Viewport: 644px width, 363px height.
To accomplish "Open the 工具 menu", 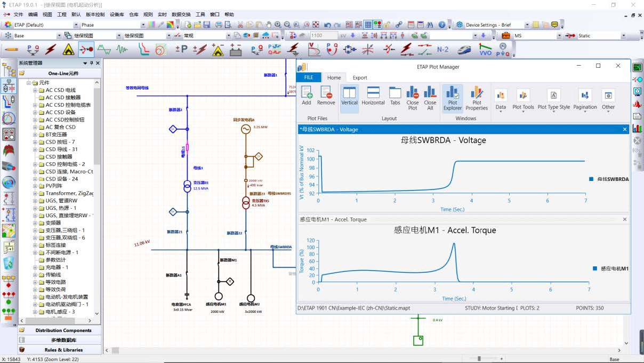I will (200, 14).
